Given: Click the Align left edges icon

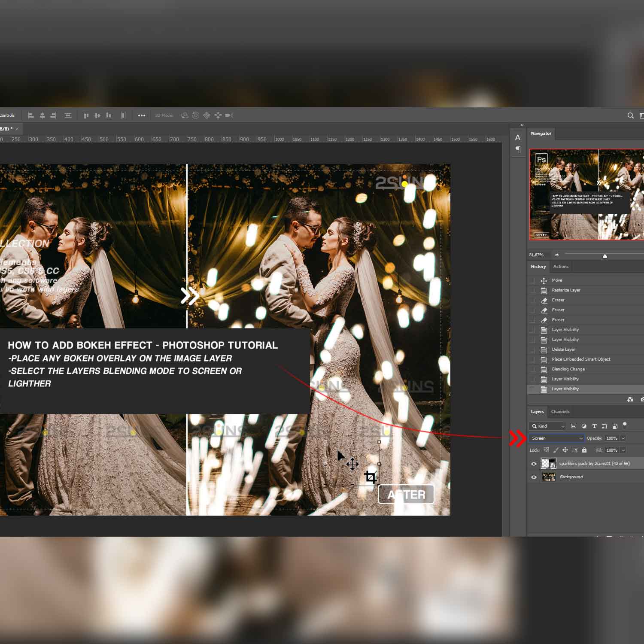Looking at the screenshot, I should 31,115.
